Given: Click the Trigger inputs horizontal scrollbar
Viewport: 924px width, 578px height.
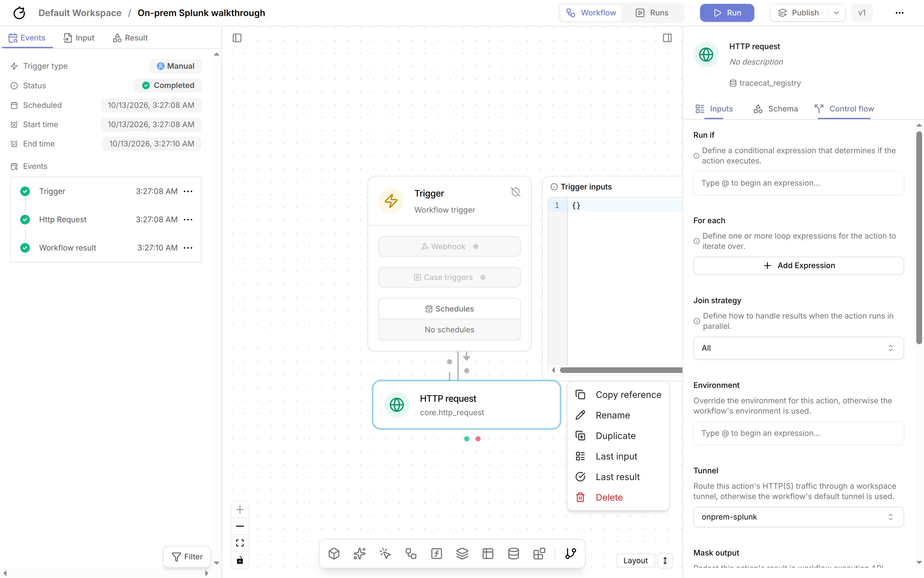Looking at the screenshot, I should click(x=620, y=370).
